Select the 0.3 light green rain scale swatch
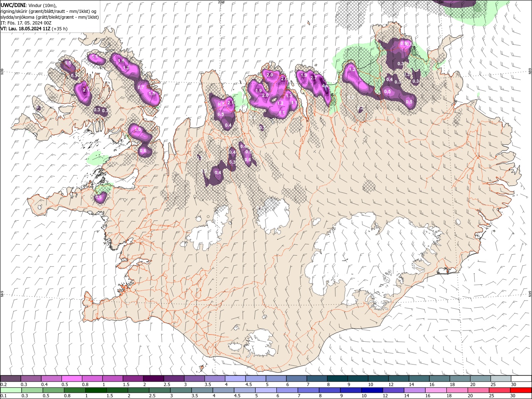This screenshot has height=399, width=532. [32, 390]
